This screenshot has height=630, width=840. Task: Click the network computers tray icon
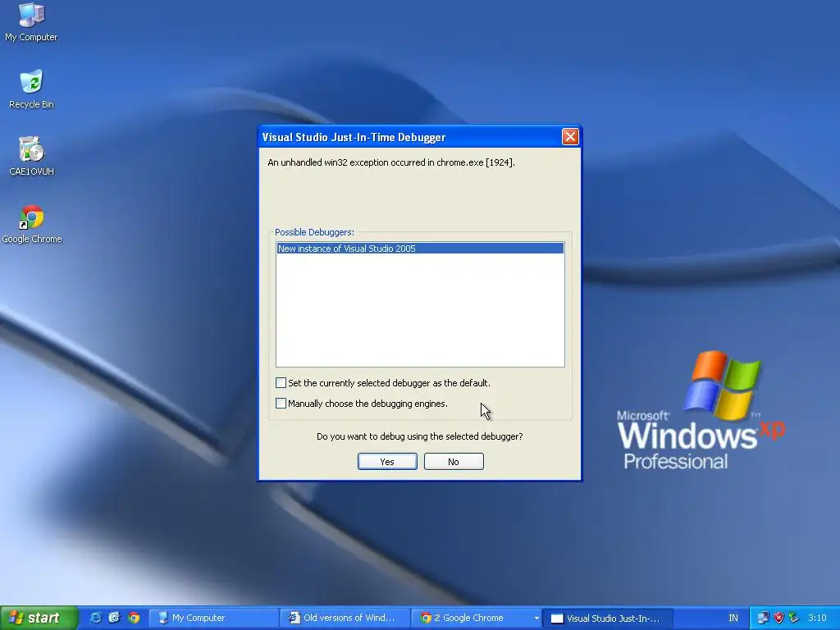click(x=763, y=618)
